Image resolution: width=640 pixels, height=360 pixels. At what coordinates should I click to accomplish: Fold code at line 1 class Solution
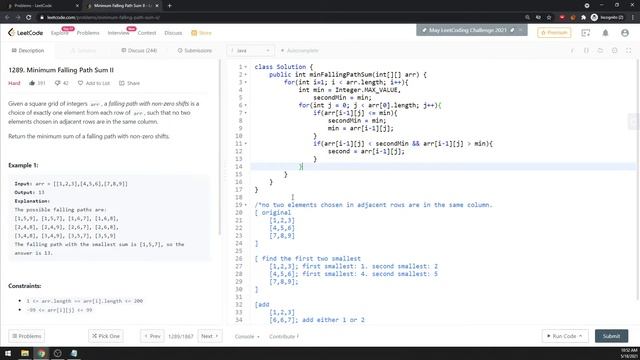(x=246, y=67)
